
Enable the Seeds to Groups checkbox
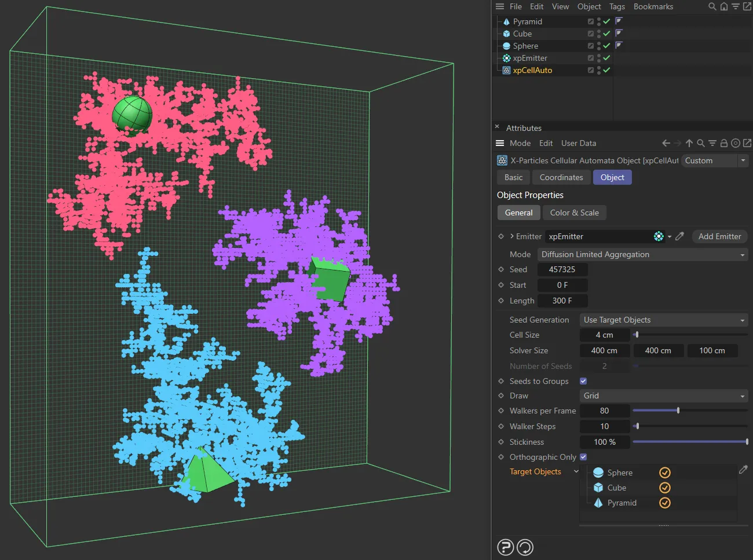click(583, 381)
